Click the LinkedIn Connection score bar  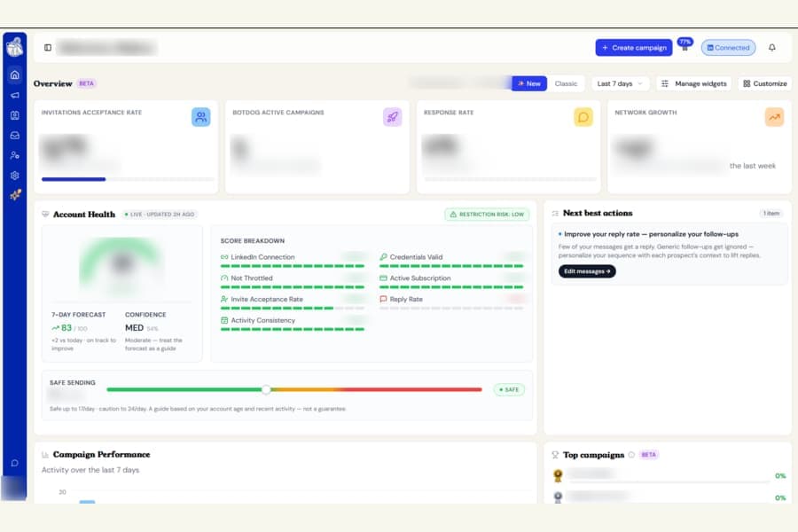(292, 266)
